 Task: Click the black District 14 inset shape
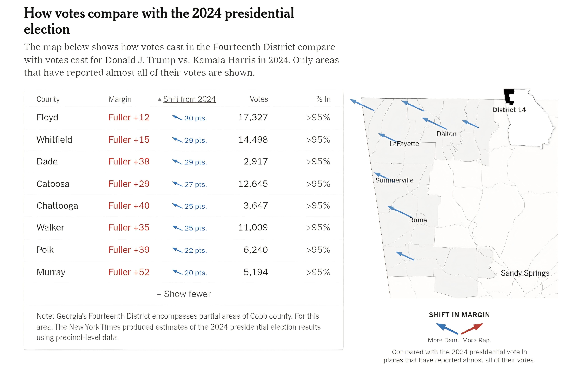click(x=509, y=96)
